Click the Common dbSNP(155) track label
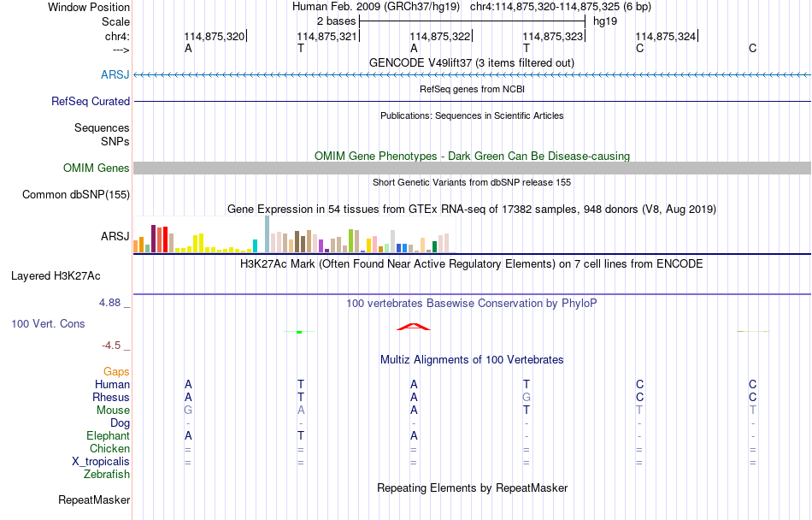 (x=75, y=194)
